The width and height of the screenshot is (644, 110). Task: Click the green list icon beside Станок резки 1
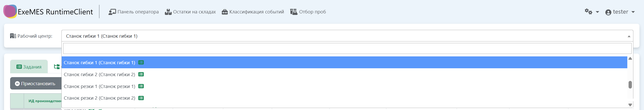point(141,86)
